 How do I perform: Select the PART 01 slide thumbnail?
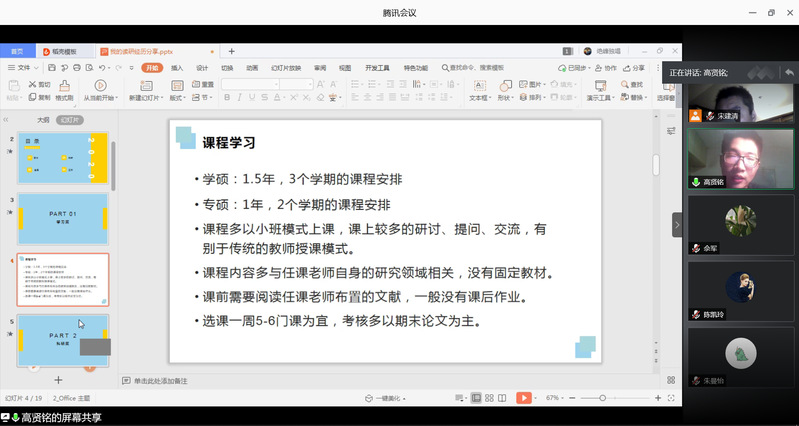63,218
